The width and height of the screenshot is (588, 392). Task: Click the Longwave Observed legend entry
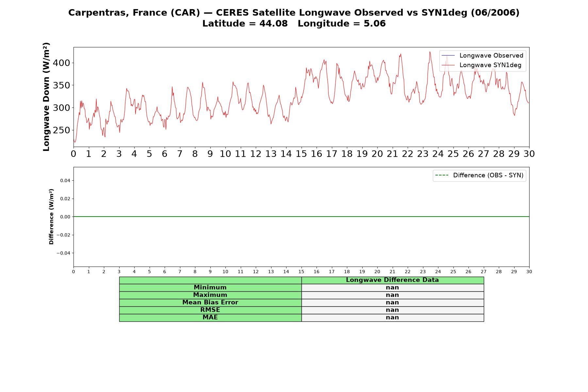point(482,56)
